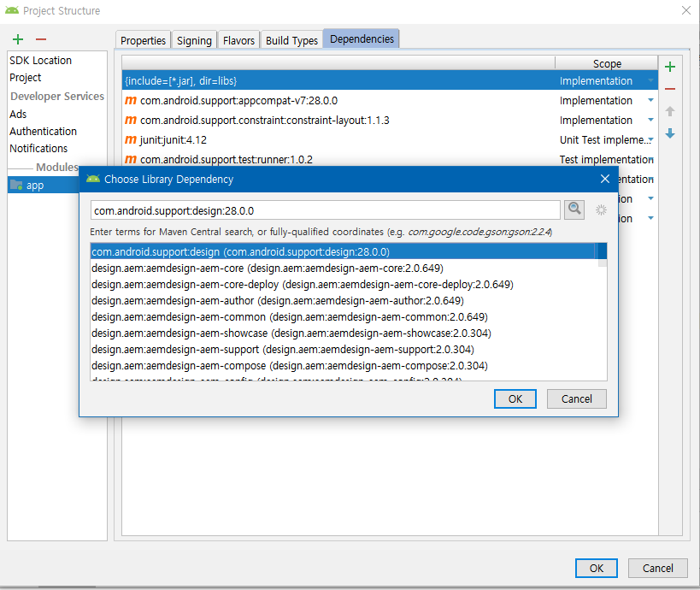The height and width of the screenshot is (590, 700).
Task: Open the scope dropdown for constraint-layout
Action: 650,121
